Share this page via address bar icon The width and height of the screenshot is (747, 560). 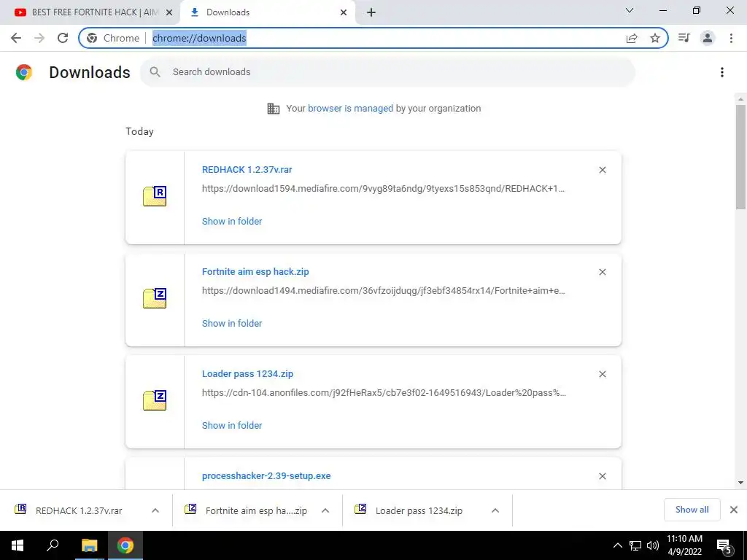(632, 38)
